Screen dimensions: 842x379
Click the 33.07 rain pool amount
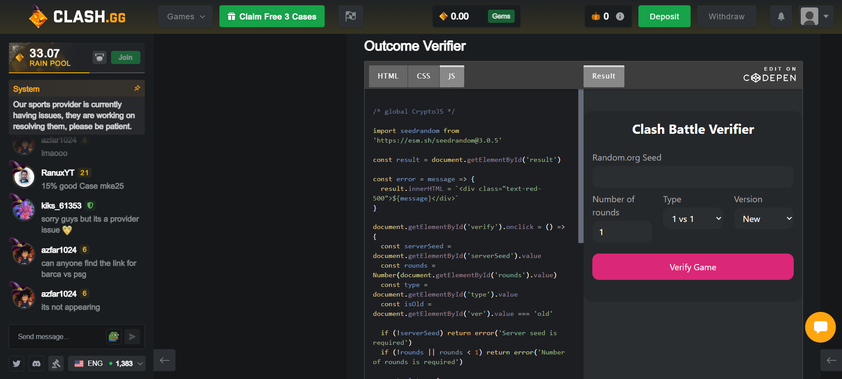[x=44, y=53]
